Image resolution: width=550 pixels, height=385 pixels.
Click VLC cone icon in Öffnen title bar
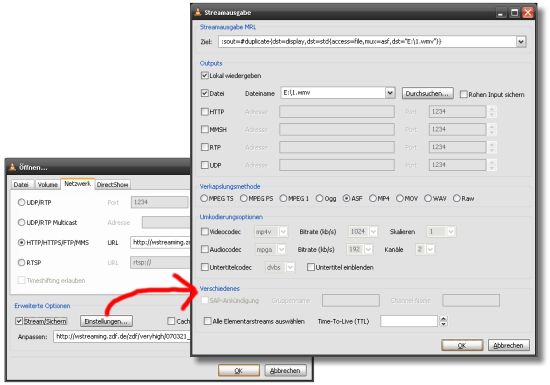click(13, 167)
